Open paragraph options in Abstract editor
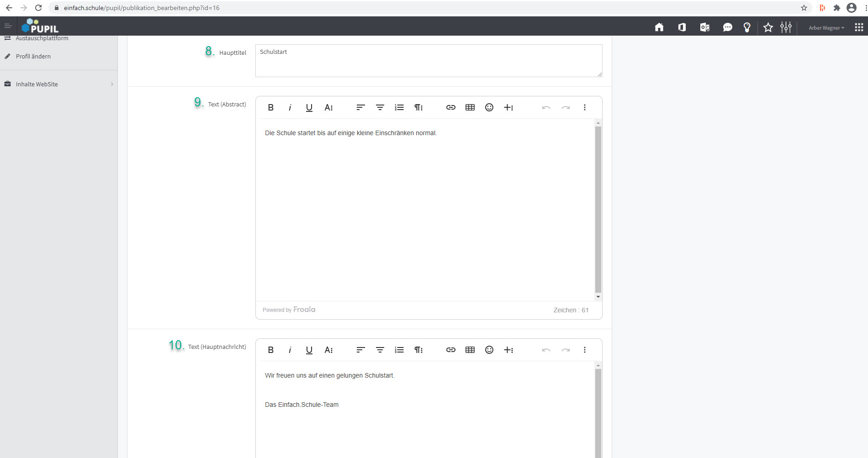Image resolution: width=868 pixels, height=458 pixels. pyautogui.click(x=418, y=107)
